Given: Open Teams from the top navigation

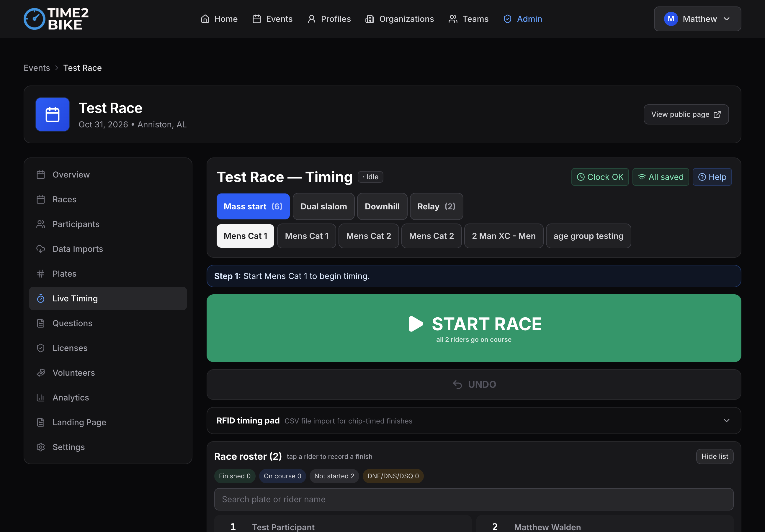Looking at the screenshot, I should (468, 19).
